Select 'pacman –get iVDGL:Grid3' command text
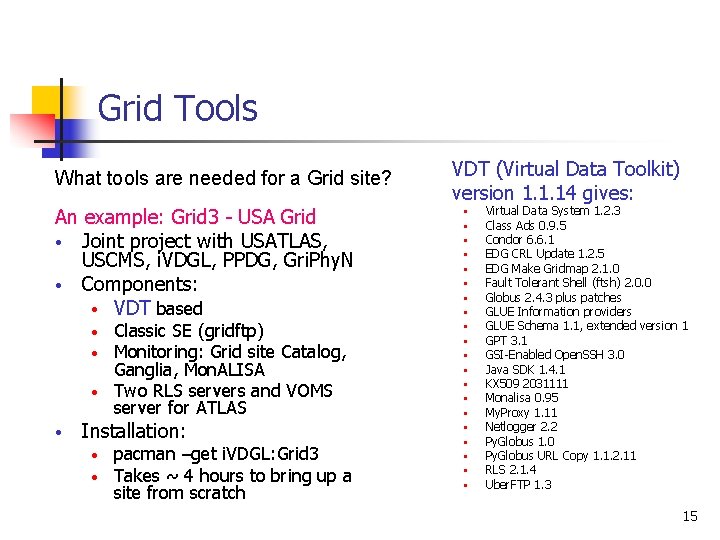This screenshot has width=720, height=540. coord(216,454)
